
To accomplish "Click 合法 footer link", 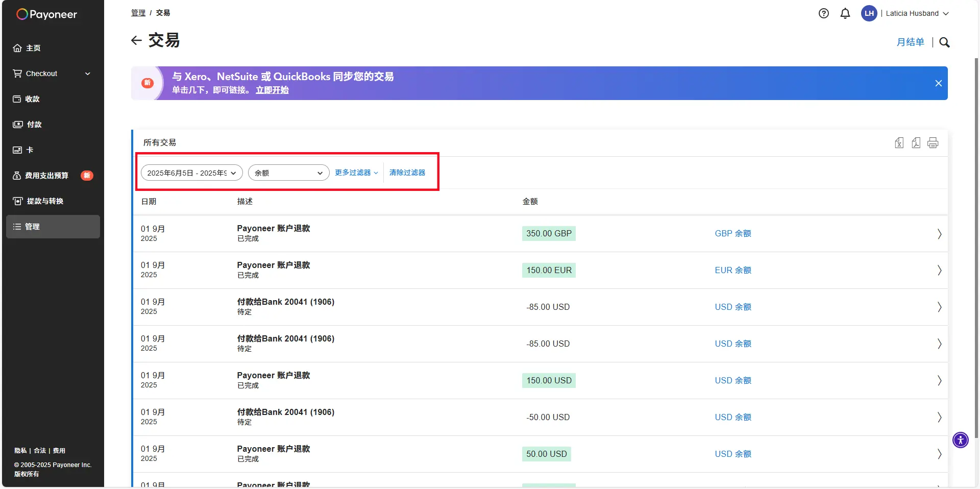I will pos(40,451).
